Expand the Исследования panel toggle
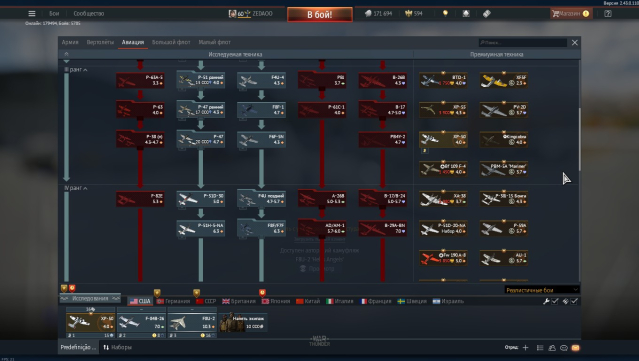The image size is (639, 361). [x=90, y=299]
